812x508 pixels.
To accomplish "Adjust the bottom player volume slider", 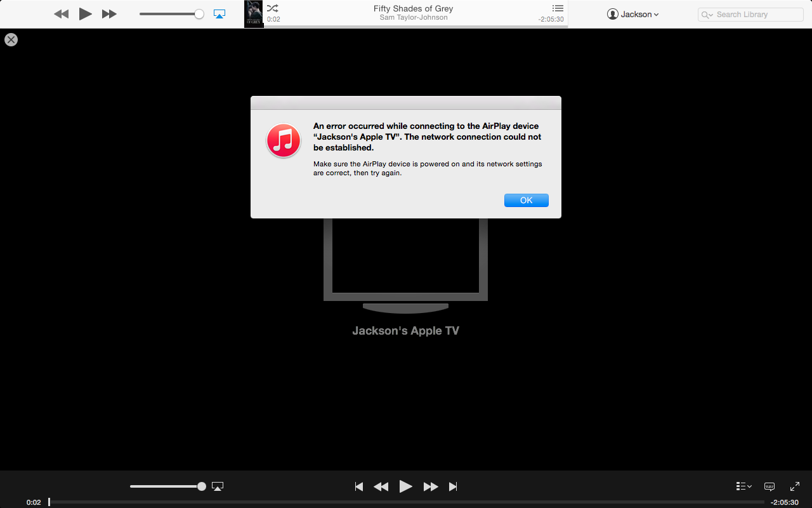I will (x=168, y=486).
